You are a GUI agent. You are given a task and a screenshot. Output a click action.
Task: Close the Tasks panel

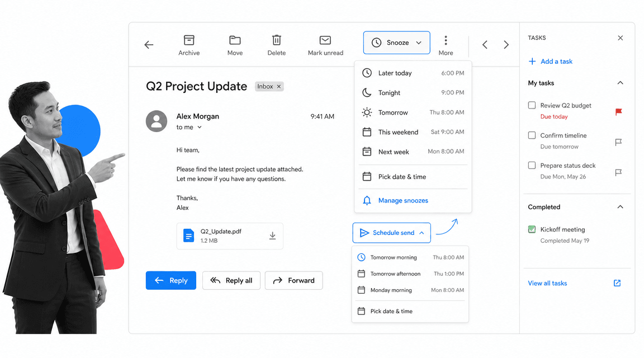tap(620, 38)
